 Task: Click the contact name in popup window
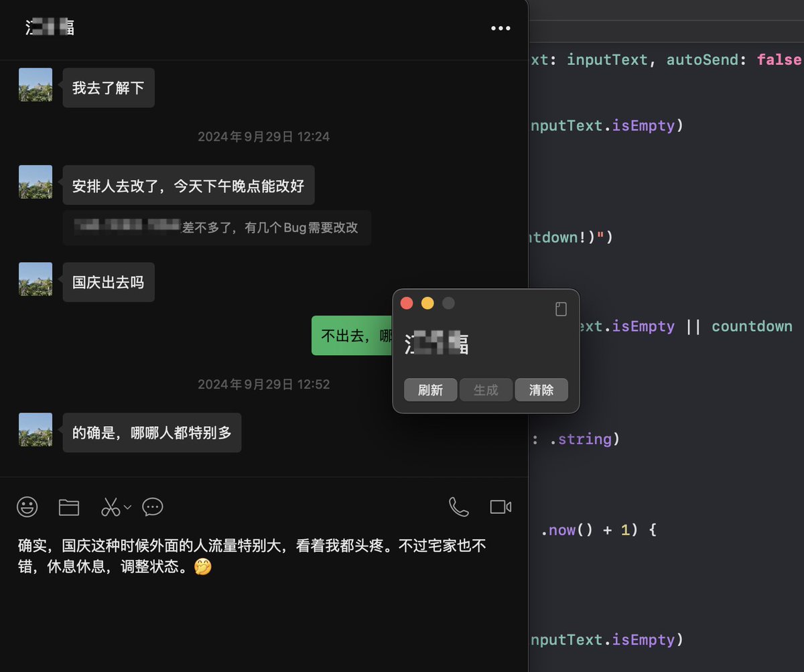pyautogui.click(x=436, y=343)
